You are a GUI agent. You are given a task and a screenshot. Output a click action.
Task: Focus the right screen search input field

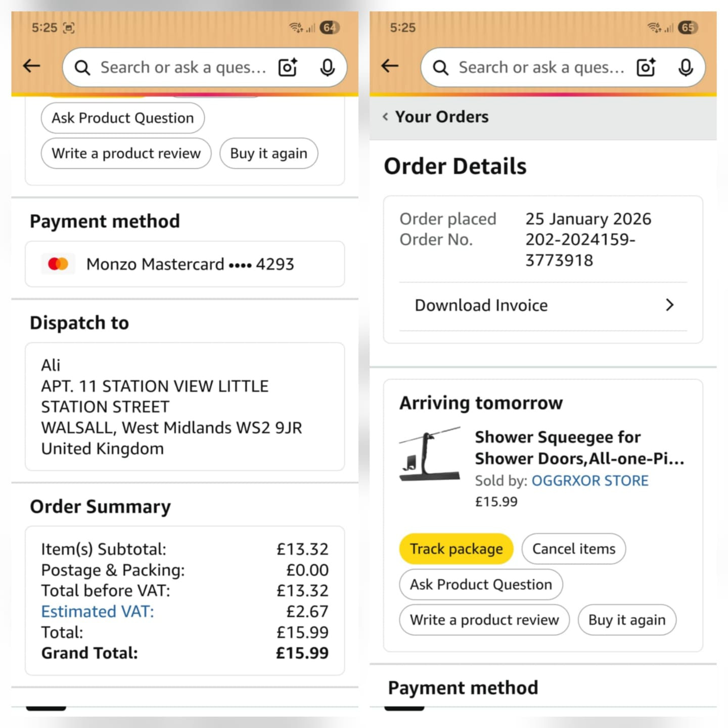(540, 67)
